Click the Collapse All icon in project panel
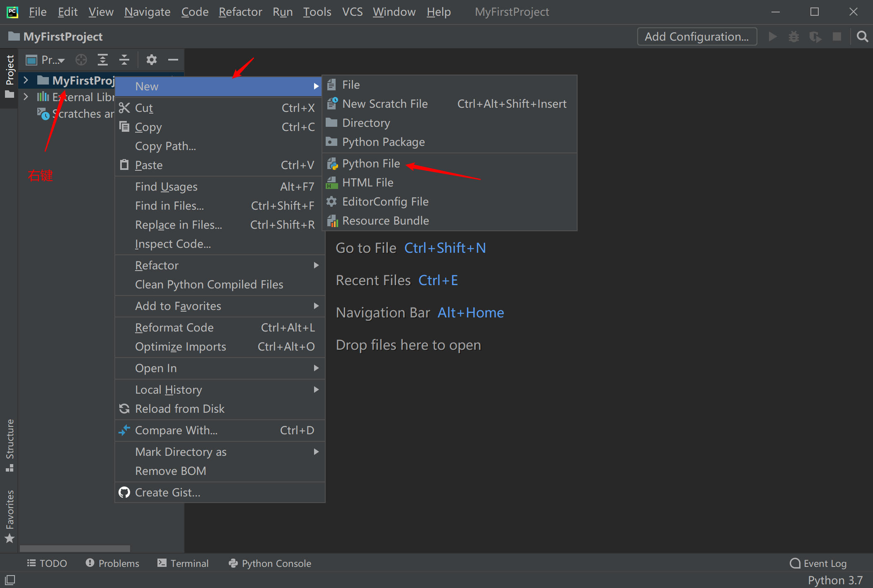Viewport: 873px width, 588px height. click(124, 60)
